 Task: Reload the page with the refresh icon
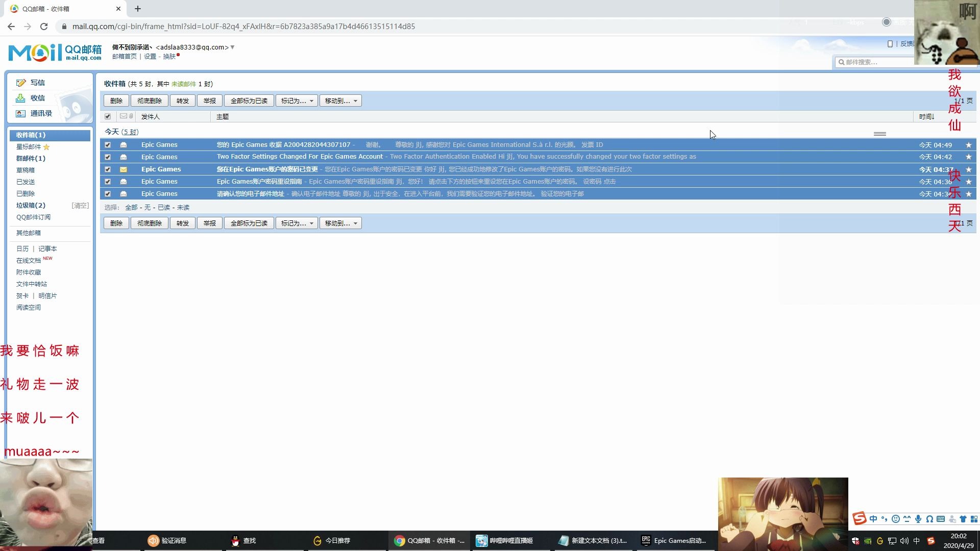44,26
